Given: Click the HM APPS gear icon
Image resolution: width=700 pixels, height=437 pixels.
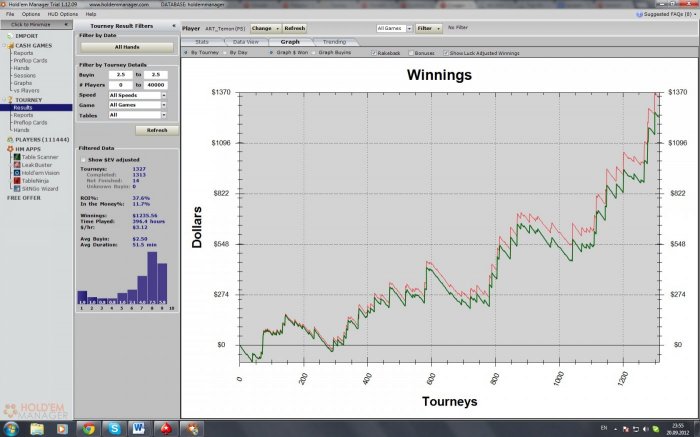Looking at the screenshot, I should pyautogui.click(x=10, y=149).
